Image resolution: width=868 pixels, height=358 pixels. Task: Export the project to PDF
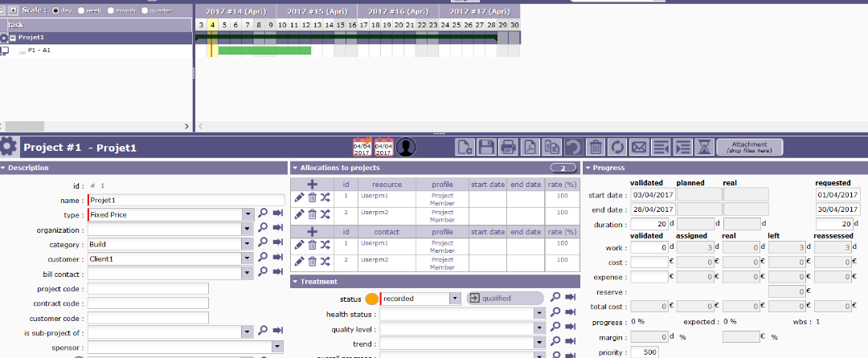[530, 147]
